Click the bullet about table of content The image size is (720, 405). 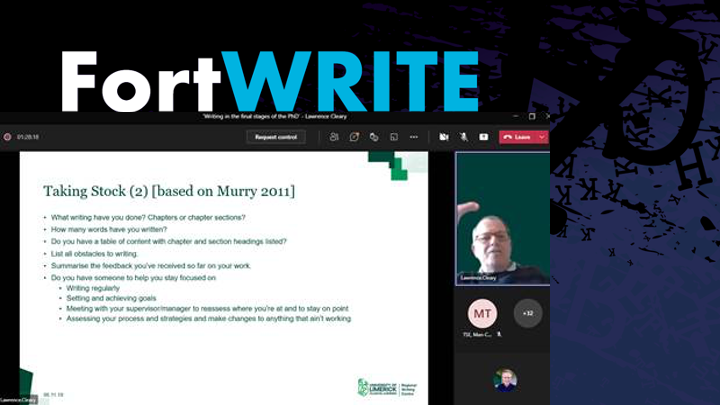tap(169, 242)
